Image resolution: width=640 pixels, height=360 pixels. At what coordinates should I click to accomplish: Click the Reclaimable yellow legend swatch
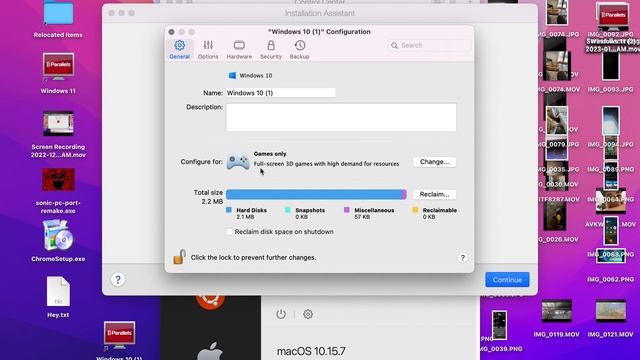[x=415, y=210]
